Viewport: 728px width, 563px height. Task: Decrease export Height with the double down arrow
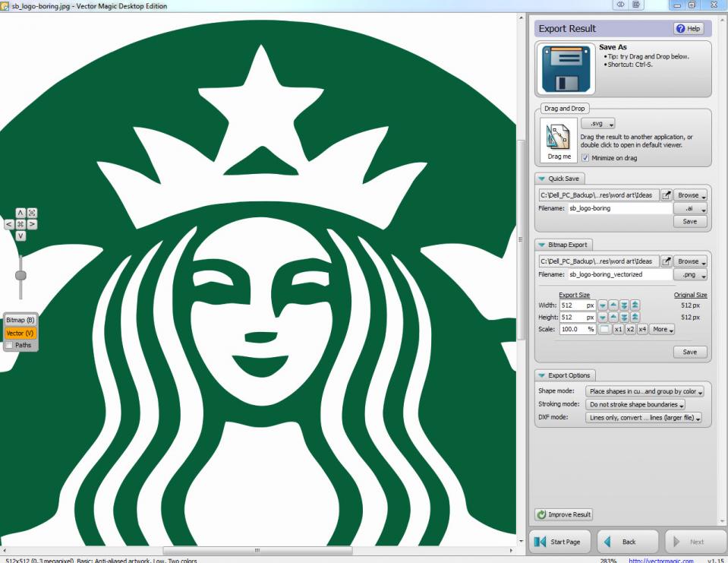click(x=625, y=318)
